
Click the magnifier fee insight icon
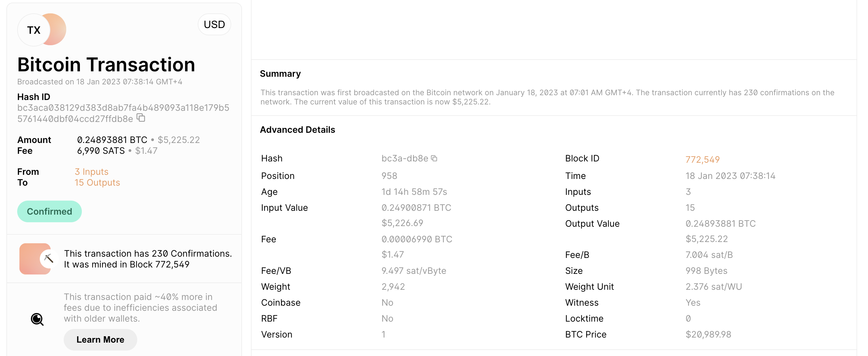[x=37, y=319]
